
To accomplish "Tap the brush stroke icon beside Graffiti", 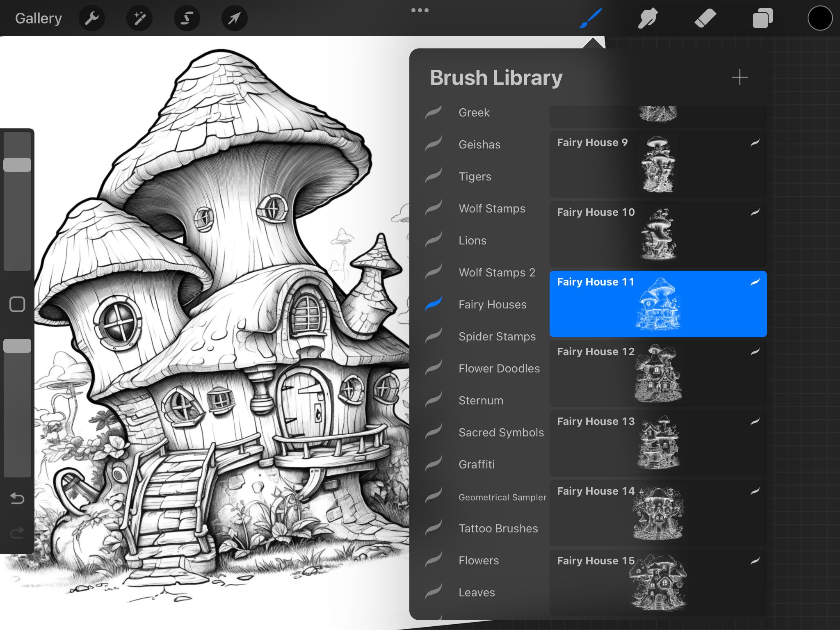I will coord(433,464).
